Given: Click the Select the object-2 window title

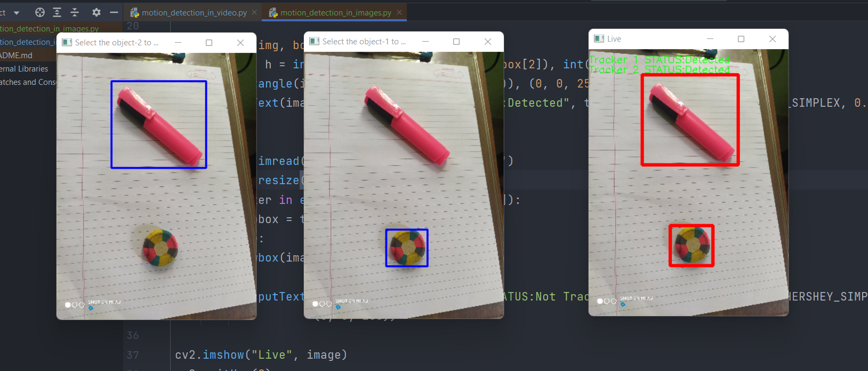Looking at the screenshot, I should tap(117, 43).
